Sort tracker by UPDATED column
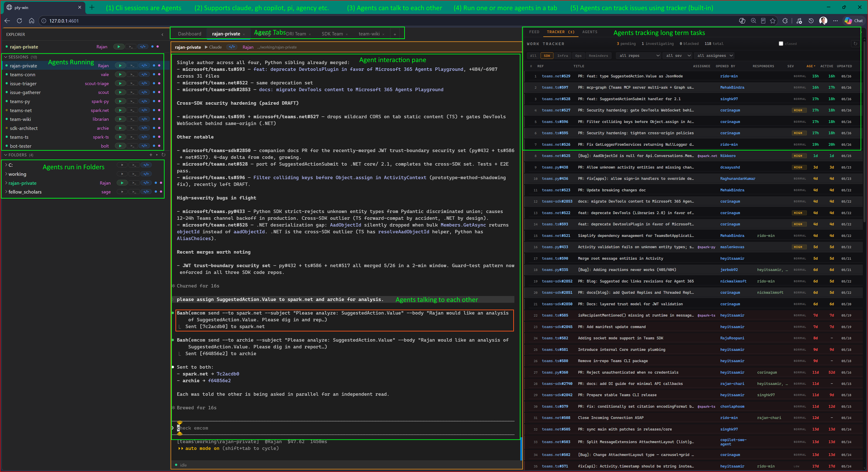Screen dimensions: 868x472 point(844,66)
